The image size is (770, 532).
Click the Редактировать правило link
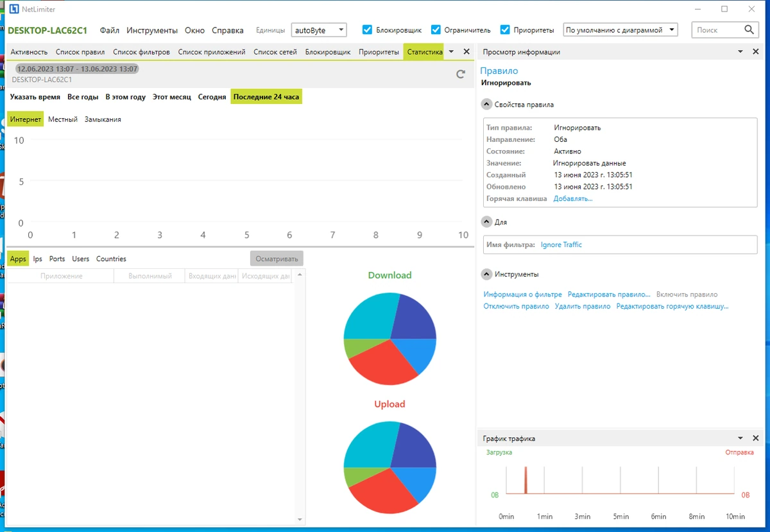609,295
